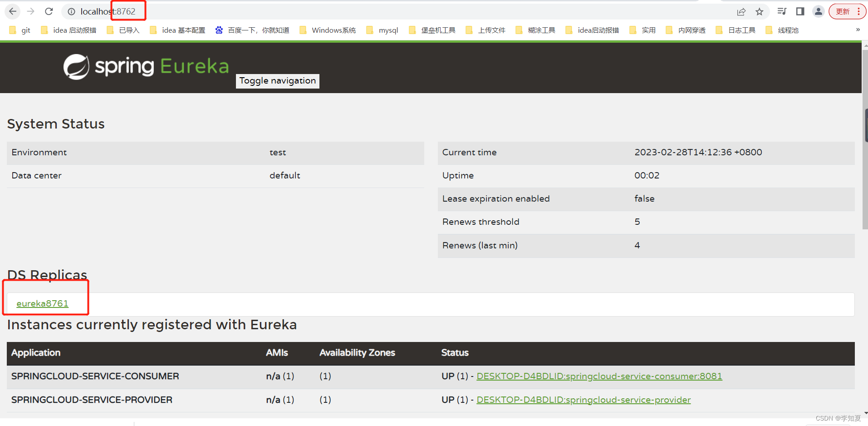Open the springcloud-service-consumer:8081 instance link

(x=599, y=376)
